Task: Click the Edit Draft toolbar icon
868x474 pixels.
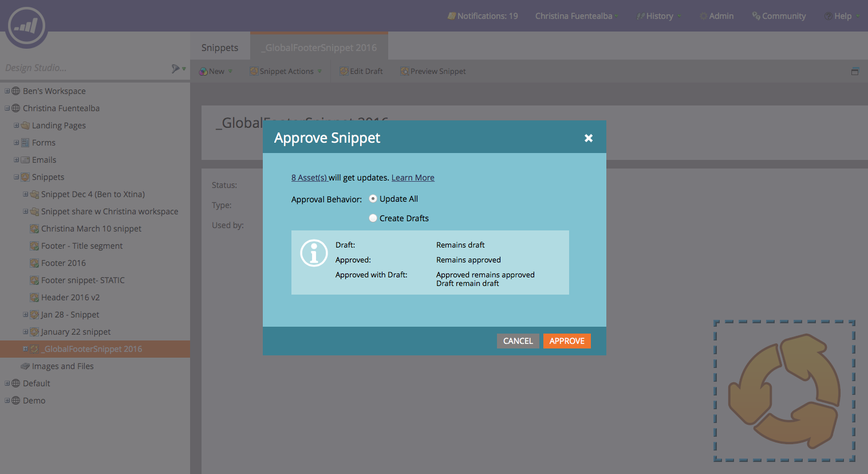Action: point(344,71)
